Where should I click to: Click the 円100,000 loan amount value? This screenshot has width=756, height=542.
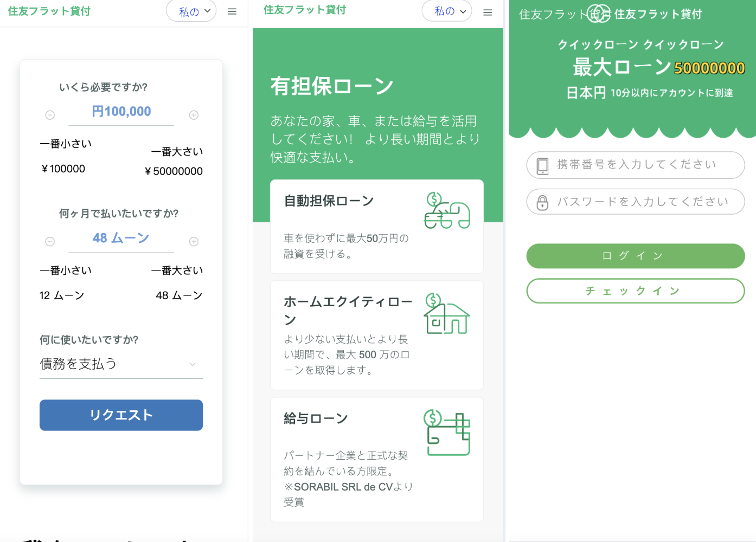[121, 112]
